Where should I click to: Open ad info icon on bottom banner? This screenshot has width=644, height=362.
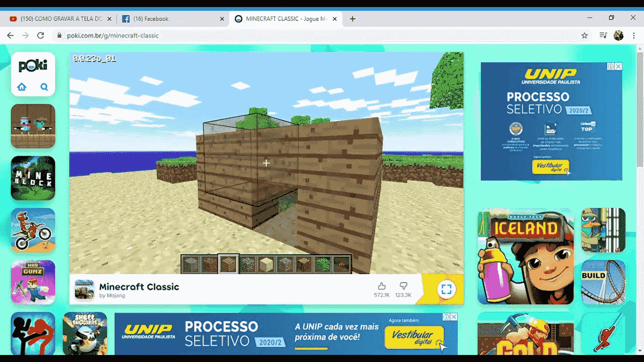coord(447,317)
